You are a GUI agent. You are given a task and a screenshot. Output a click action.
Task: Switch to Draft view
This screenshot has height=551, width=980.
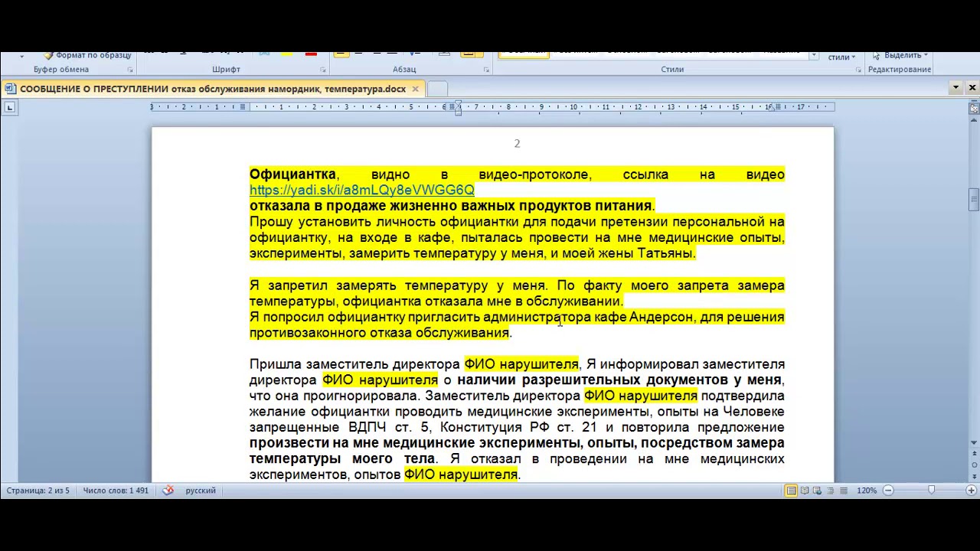pyautogui.click(x=843, y=491)
